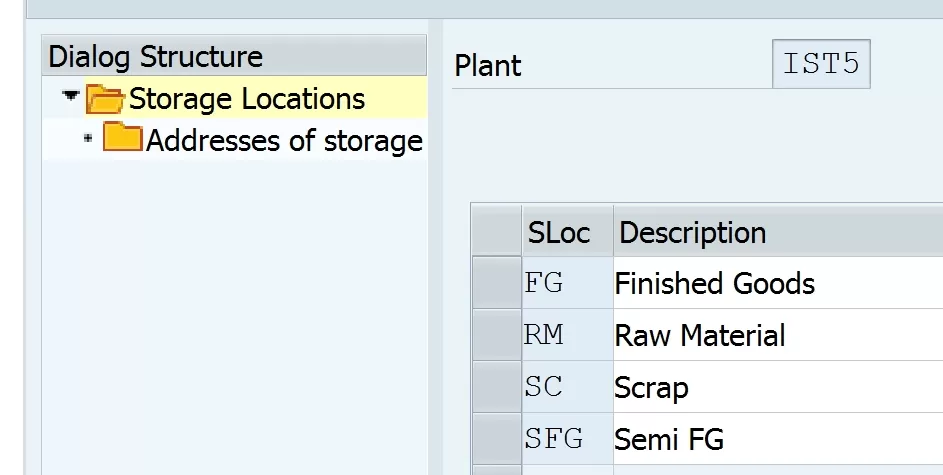Image resolution: width=943 pixels, height=475 pixels.
Task: Select the Semi FG row selector
Action: click(x=497, y=438)
